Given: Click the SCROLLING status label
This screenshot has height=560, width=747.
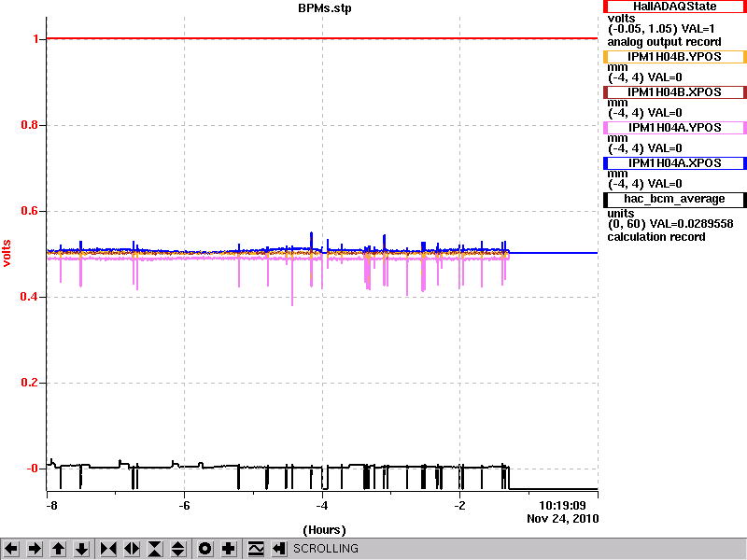Looking at the screenshot, I should 325,549.
